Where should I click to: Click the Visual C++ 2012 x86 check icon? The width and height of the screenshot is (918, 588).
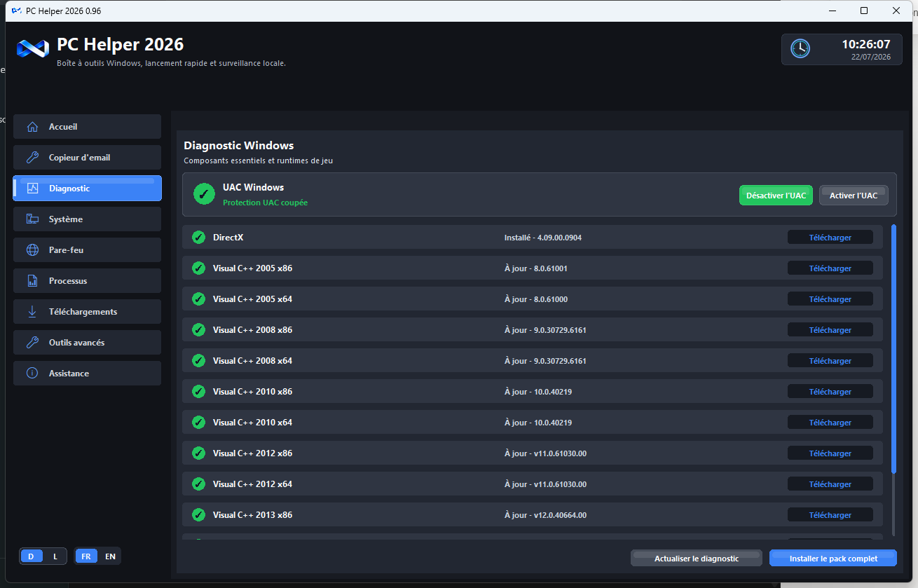198,453
